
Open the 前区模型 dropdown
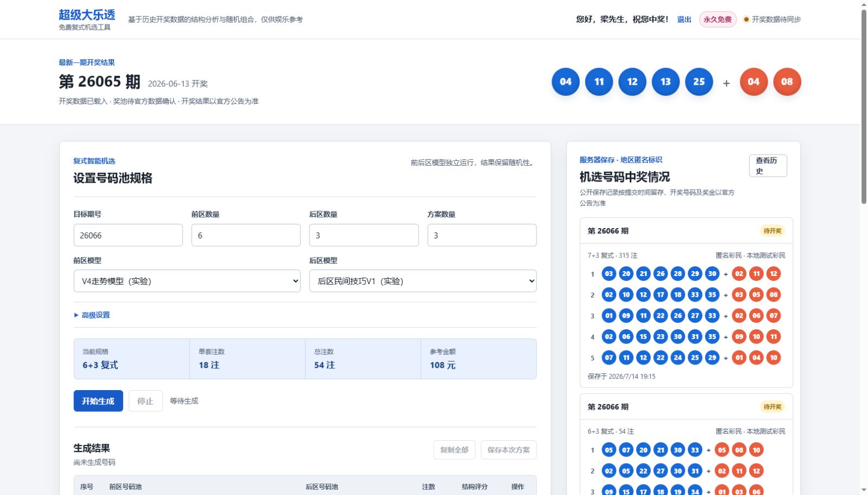point(187,281)
